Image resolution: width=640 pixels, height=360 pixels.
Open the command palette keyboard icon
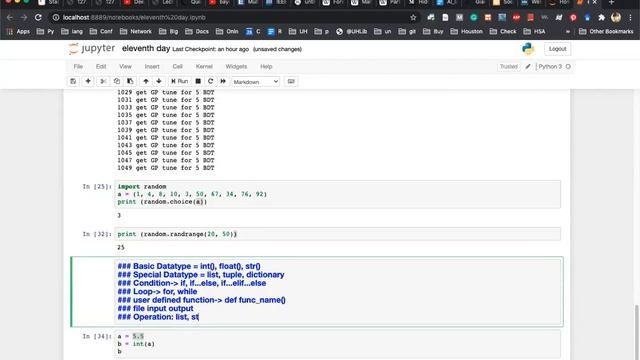[291, 81]
